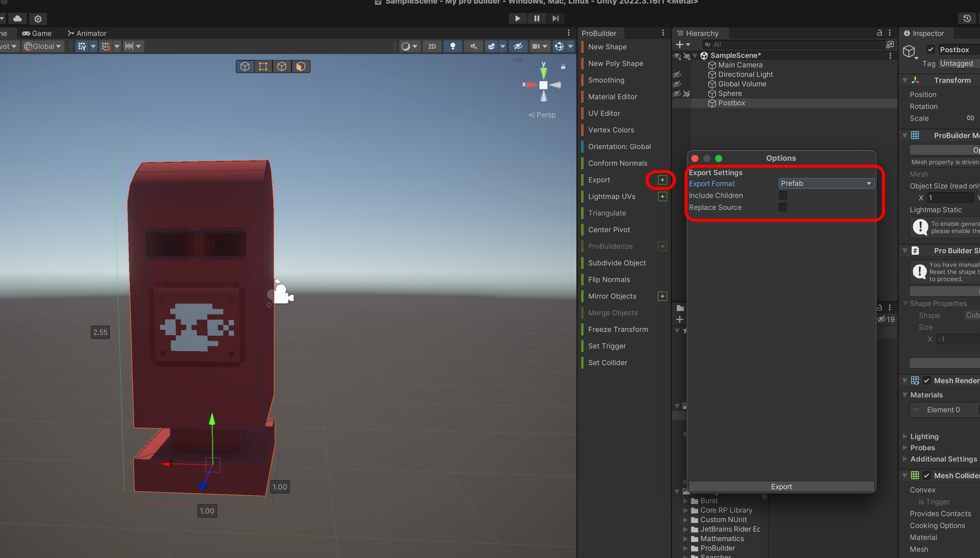
Task: Toggle the 2D view button
Action: coord(432,46)
